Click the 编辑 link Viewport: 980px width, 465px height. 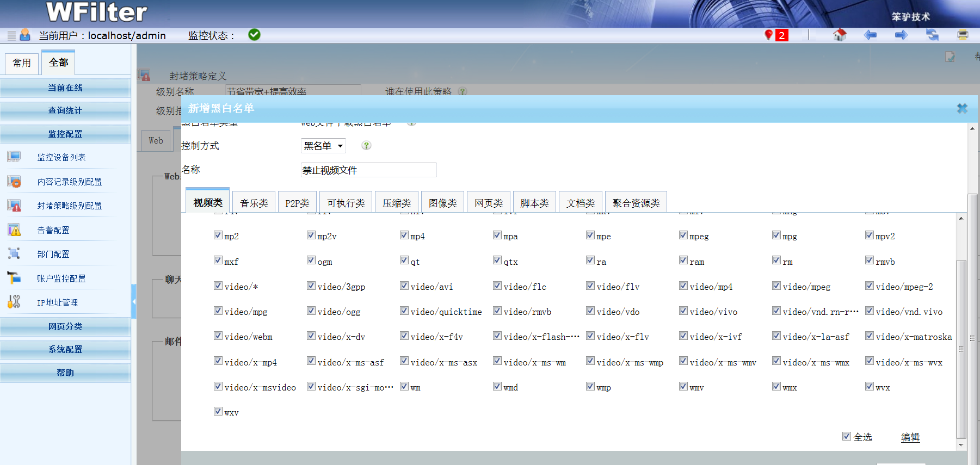tap(910, 437)
